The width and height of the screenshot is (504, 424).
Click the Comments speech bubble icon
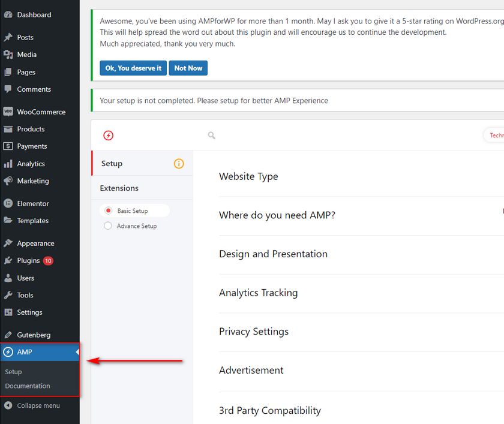[x=8, y=89]
